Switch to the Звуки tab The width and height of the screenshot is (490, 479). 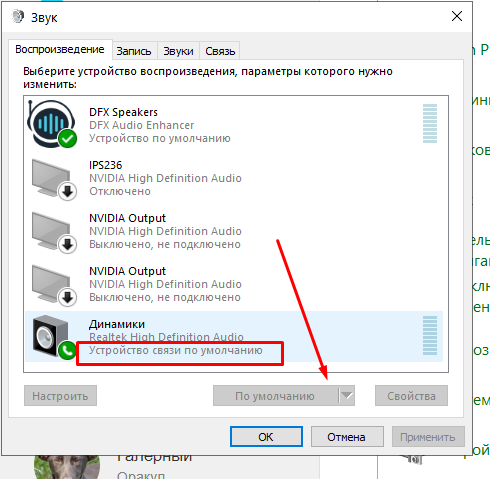pos(178,51)
